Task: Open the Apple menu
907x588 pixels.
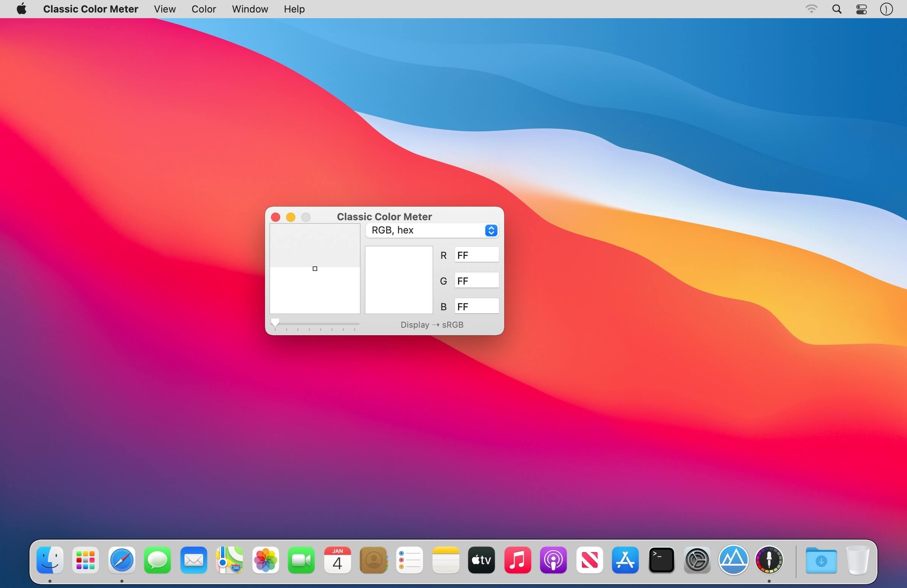Action: pos(22,9)
